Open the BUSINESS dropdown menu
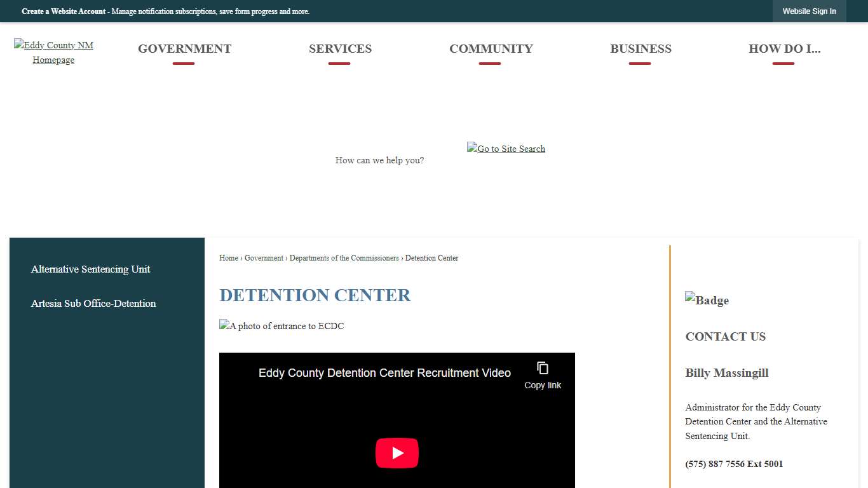Image resolution: width=868 pixels, height=488 pixels. (641, 48)
